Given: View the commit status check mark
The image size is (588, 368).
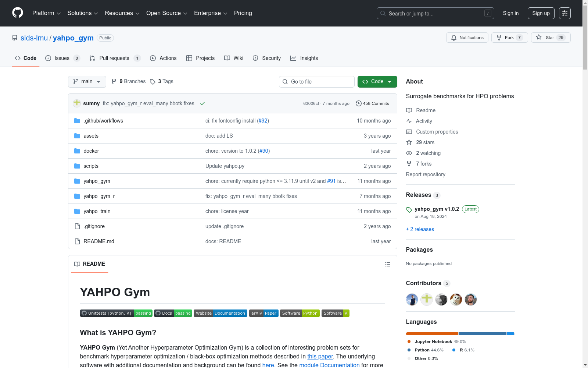Looking at the screenshot, I should tap(202, 103).
